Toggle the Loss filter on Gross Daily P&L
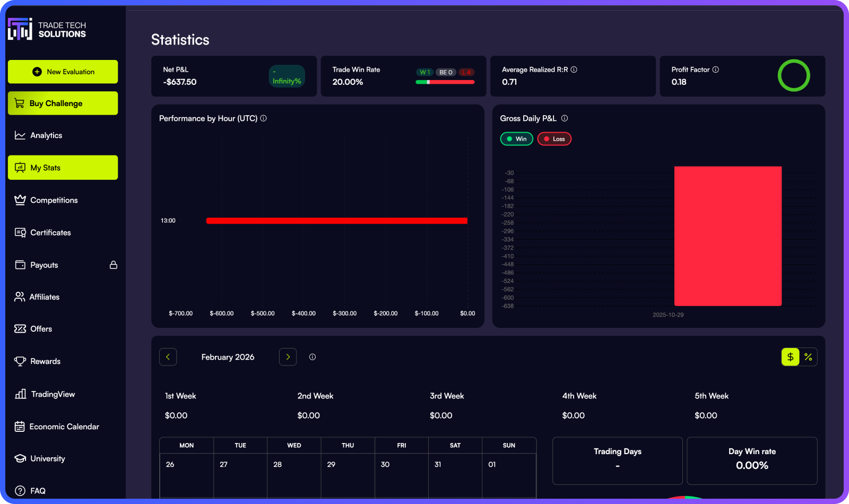This screenshot has height=504, width=849. [554, 138]
